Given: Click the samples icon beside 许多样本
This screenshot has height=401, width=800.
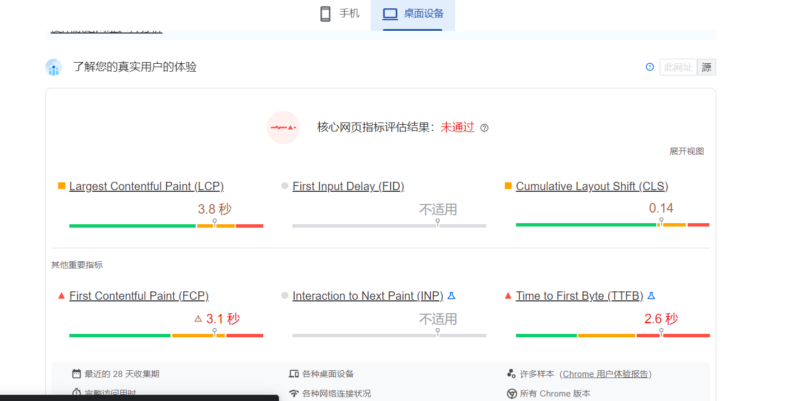Looking at the screenshot, I should (x=511, y=373).
